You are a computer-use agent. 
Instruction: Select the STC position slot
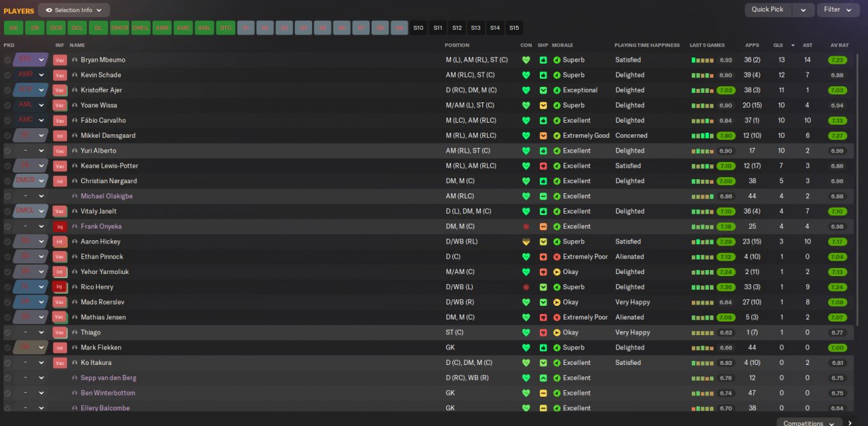coord(225,28)
